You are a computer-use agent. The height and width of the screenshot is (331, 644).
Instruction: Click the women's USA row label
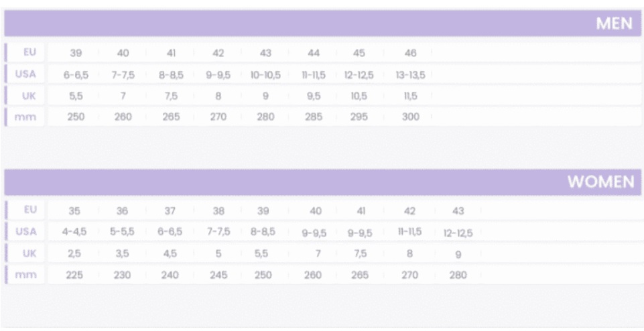click(x=26, y=232)
